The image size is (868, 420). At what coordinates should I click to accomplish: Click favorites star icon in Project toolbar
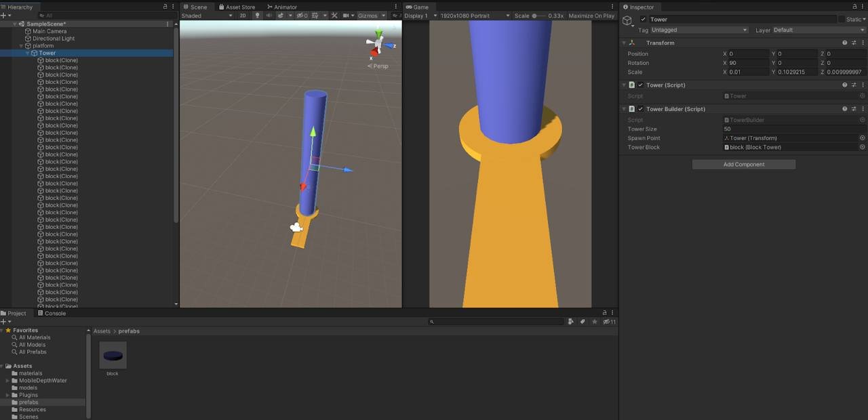tap(595, 321)
